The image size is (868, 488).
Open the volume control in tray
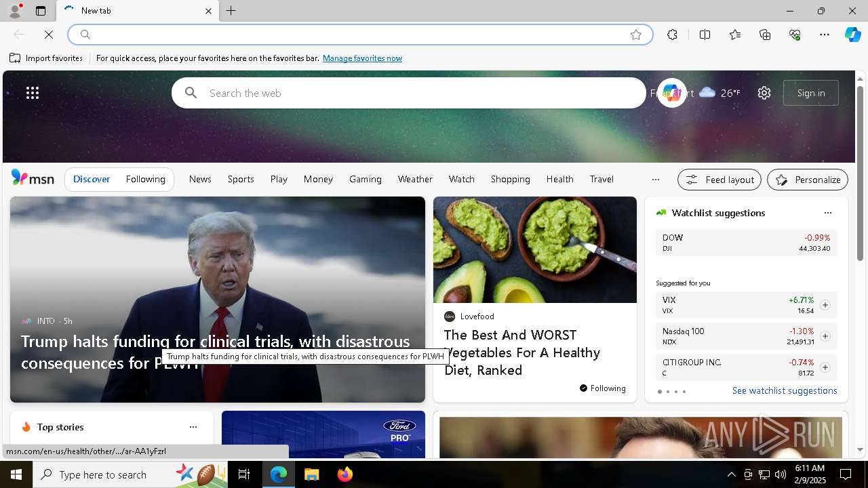click(781, 474)
